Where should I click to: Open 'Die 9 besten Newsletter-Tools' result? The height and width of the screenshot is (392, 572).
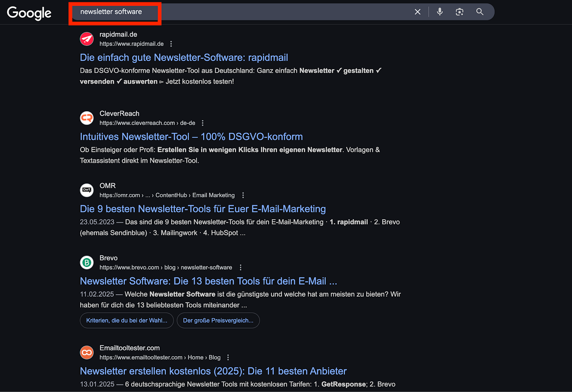[x=203, y=209]
